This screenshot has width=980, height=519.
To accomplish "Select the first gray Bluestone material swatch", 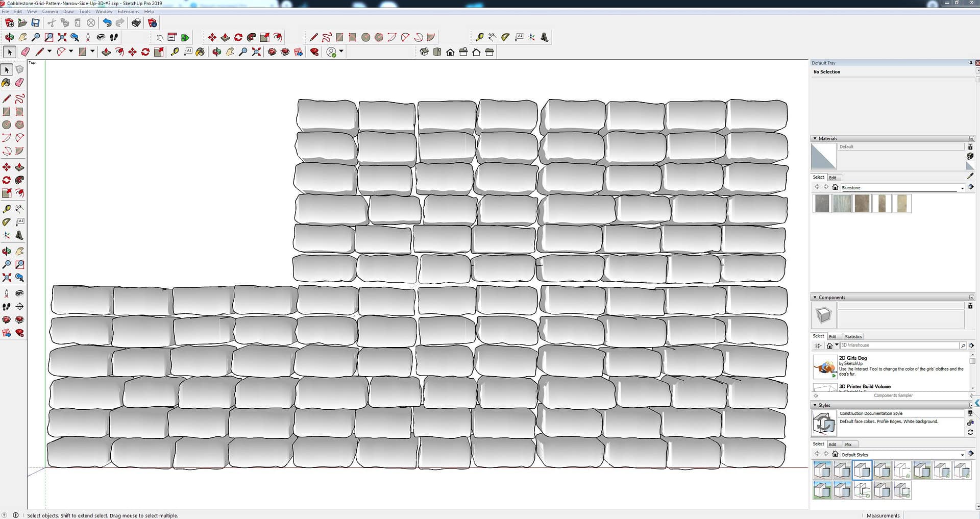I will (822, 204).
